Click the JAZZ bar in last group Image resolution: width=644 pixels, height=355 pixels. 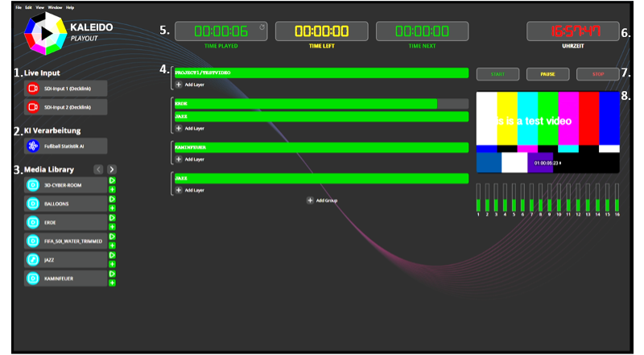coord(321,179)
